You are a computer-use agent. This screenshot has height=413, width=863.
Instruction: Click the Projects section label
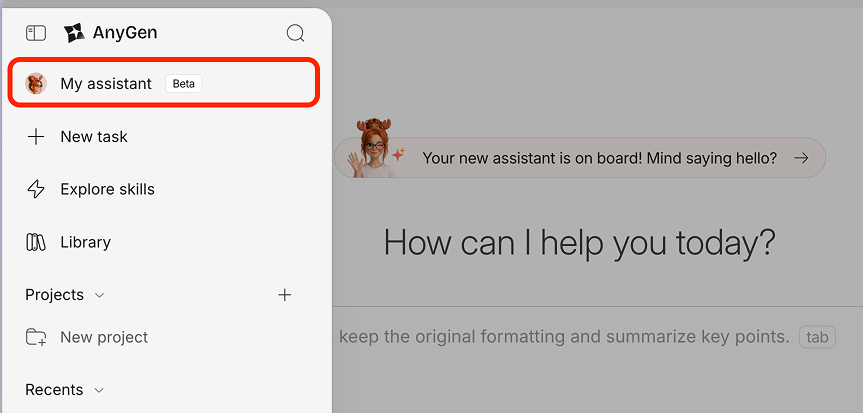54,295
